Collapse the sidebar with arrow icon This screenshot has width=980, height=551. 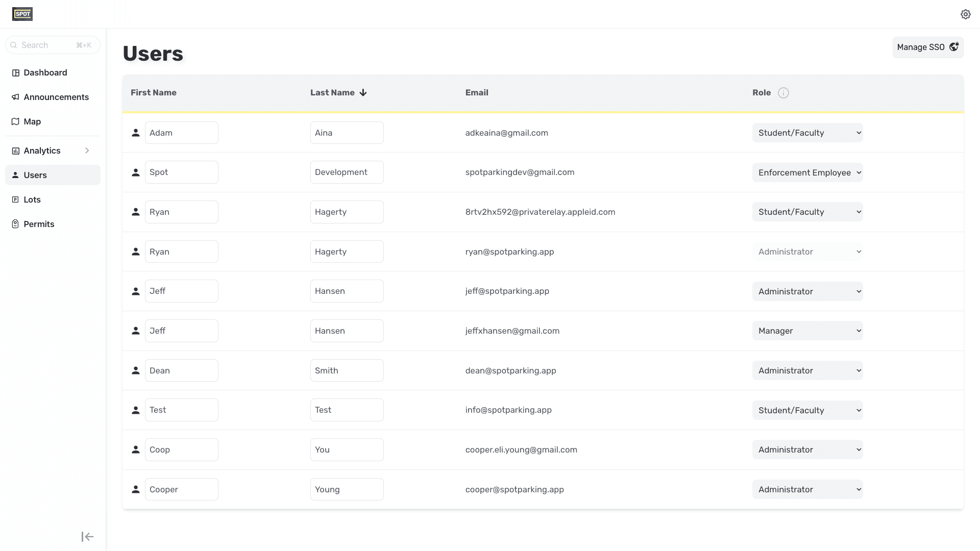(87, 537)
